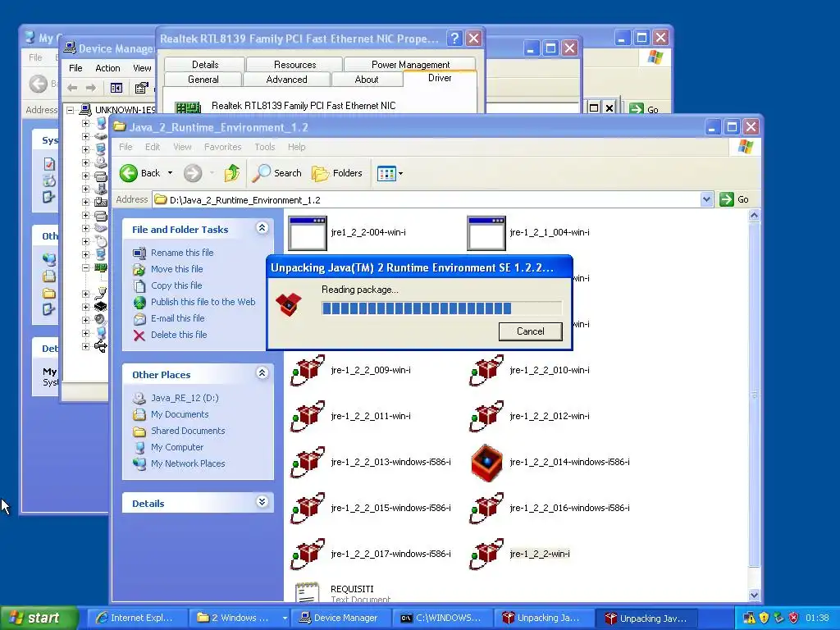The height and width of the screenshot is (630, 840).
Task: Open the Back history dropdown arrow
Action: click(171, 173)
